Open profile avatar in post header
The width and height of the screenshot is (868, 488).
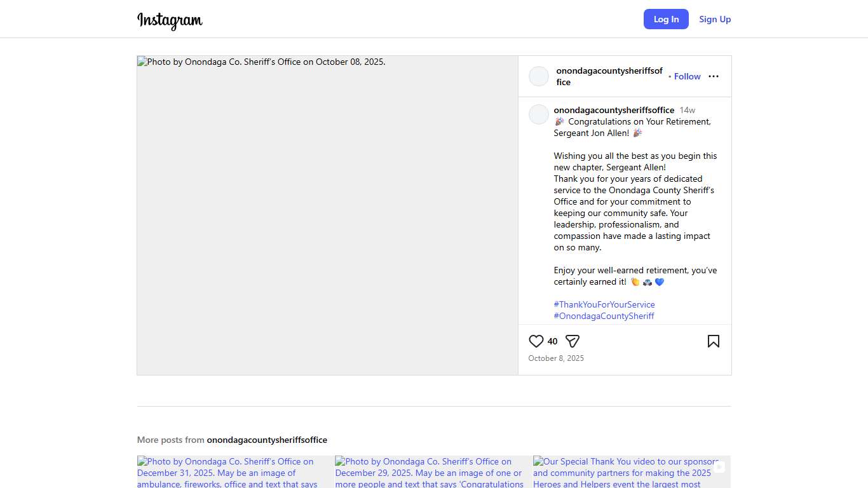pyautogui.click(x=539, y=76)
